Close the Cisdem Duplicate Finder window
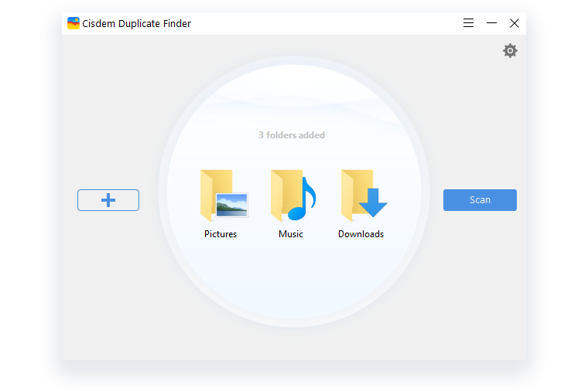This screenshot has height=391, width=588. click(x=514, y=23)
